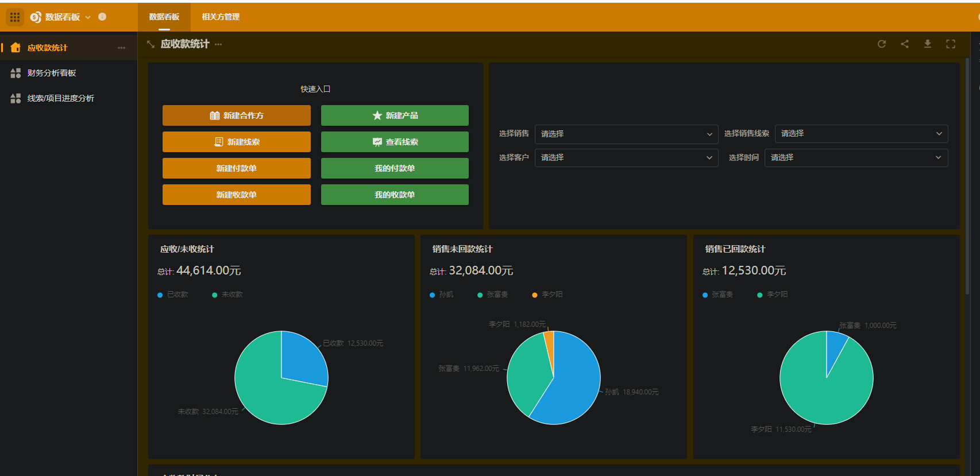Open the 选择客户 dropdown
Screen dimensions: 980x476
[626, 158]
